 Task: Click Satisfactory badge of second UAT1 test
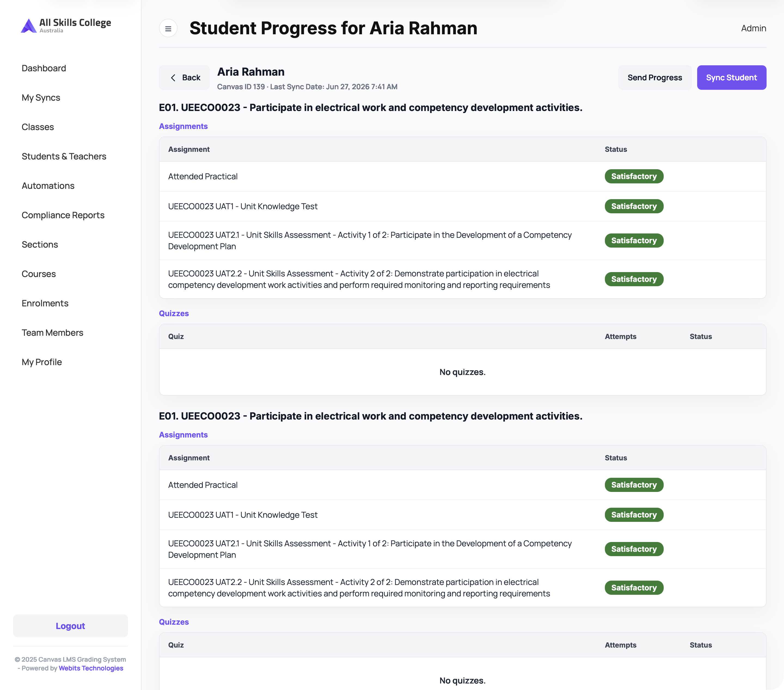(634, 515)
